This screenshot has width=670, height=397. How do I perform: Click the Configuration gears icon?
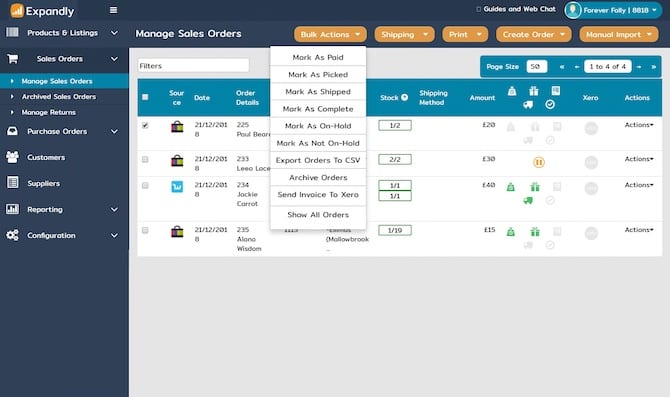tap(12, 235)
